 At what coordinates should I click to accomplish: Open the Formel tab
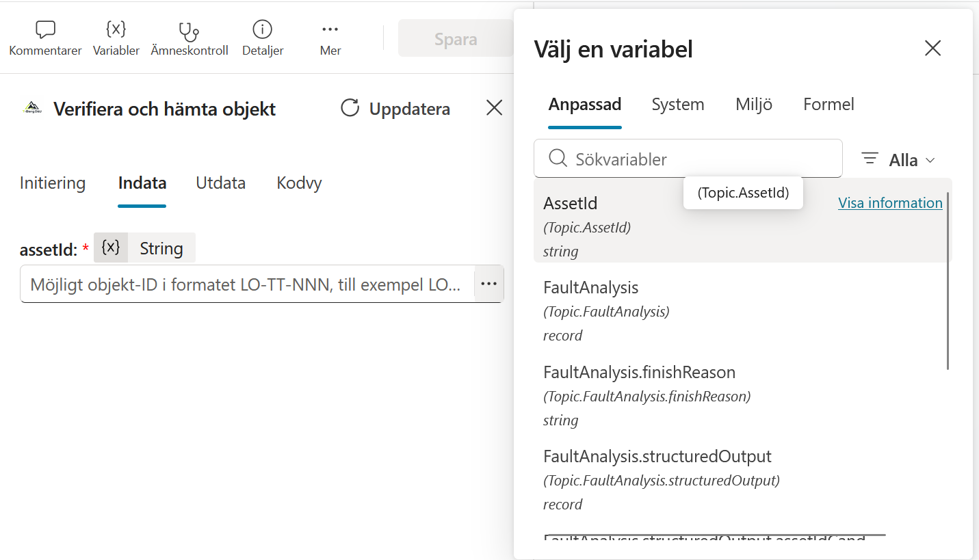[x=828, y=105]
